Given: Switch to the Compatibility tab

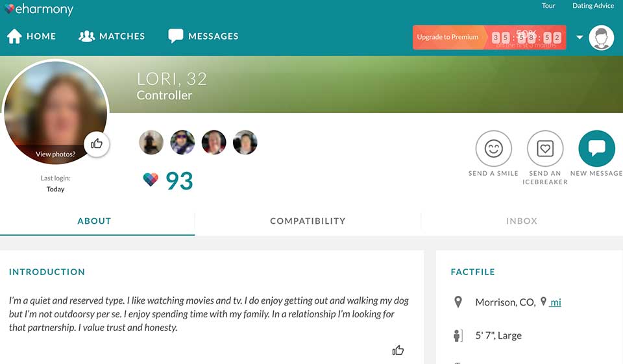Looking at the screenshot, I should tap(308, 221).
